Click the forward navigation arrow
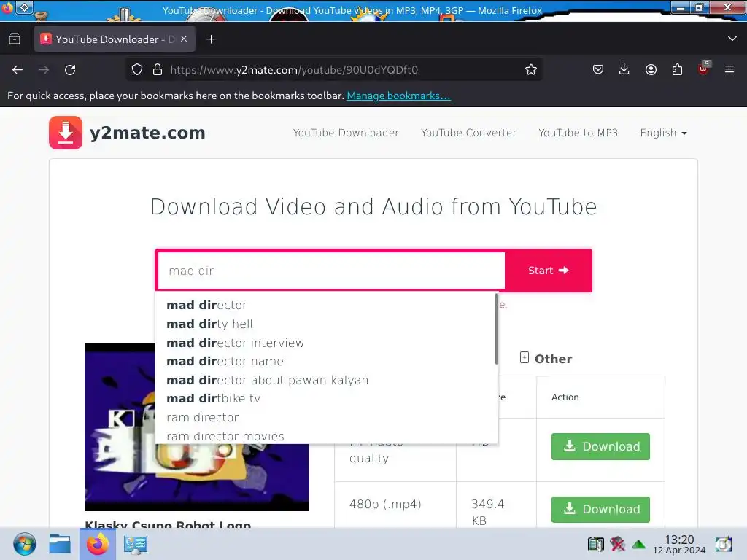The width and height of the screenshot is (747, 560). coord(44,70)
